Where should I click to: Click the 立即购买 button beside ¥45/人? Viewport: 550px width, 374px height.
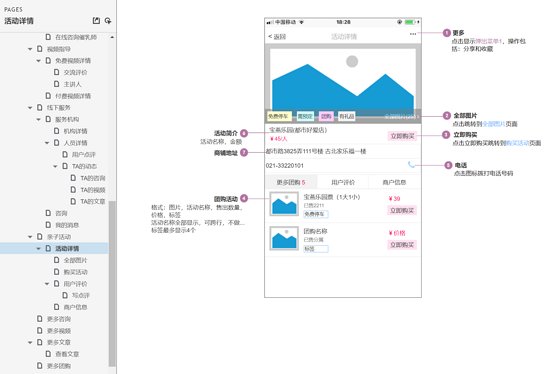tap(402, 136)
